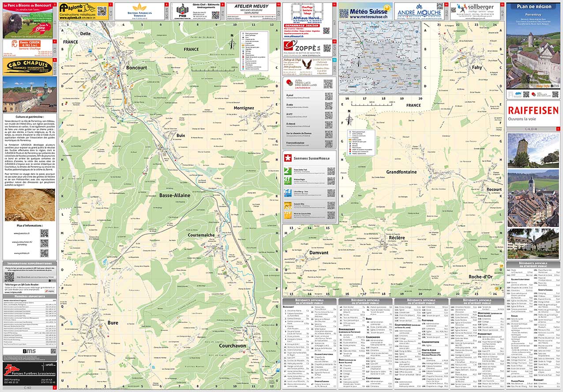Click the stone tower photo under Raiffeisen
Viewport: 563px width, 392px height.
click(533, 150)
